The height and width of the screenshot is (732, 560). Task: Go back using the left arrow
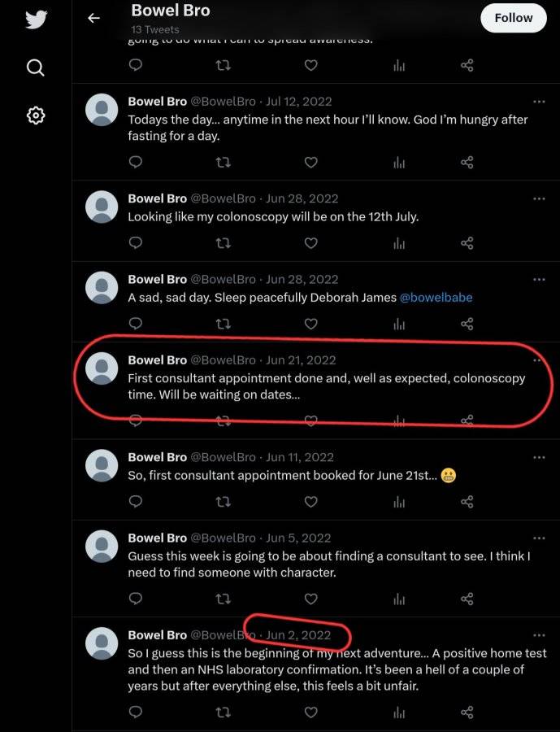tap(93, 18)
